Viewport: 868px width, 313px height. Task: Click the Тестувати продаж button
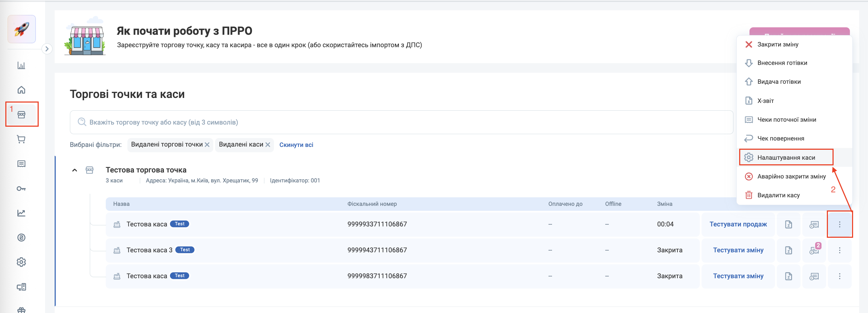[x=738, y=224]
